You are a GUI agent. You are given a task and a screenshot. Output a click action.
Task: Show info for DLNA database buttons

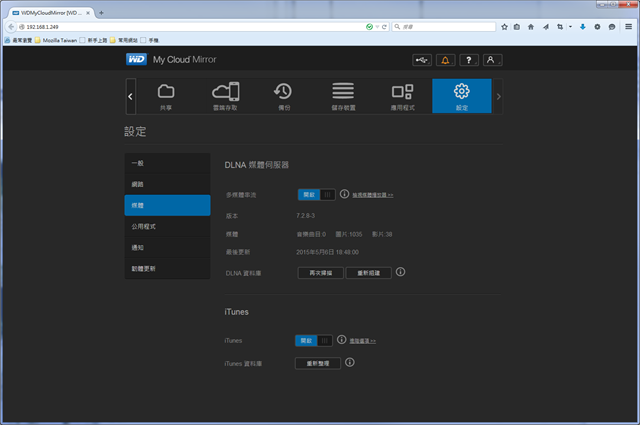click(x=400, y=271)
